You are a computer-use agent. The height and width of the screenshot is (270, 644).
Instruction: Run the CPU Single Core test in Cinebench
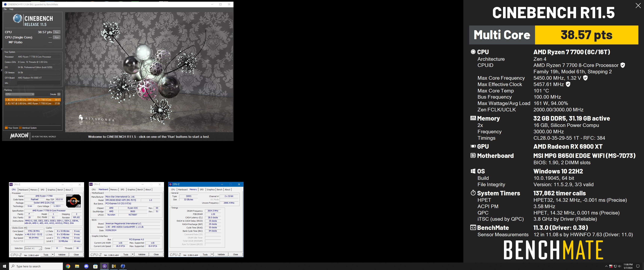pos(57,37)
